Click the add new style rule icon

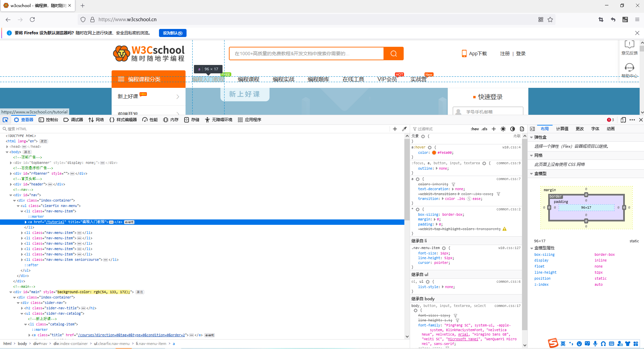coord(494,129)
